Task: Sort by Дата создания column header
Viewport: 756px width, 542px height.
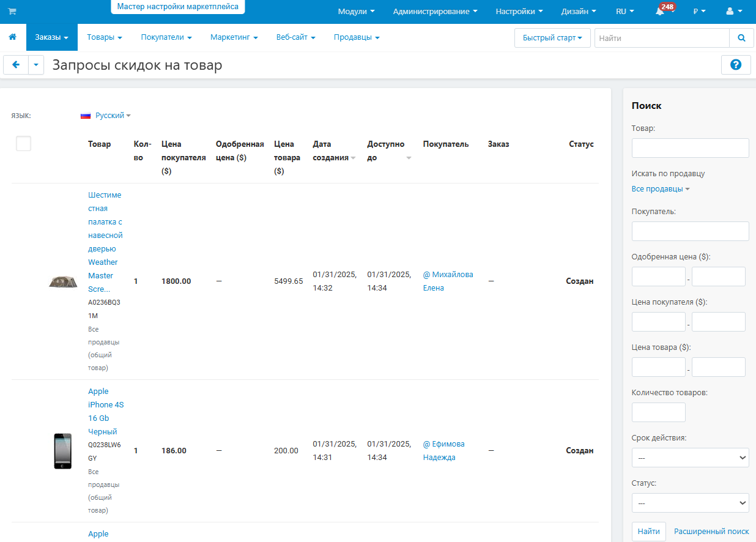Action: [x=334, y=151]
